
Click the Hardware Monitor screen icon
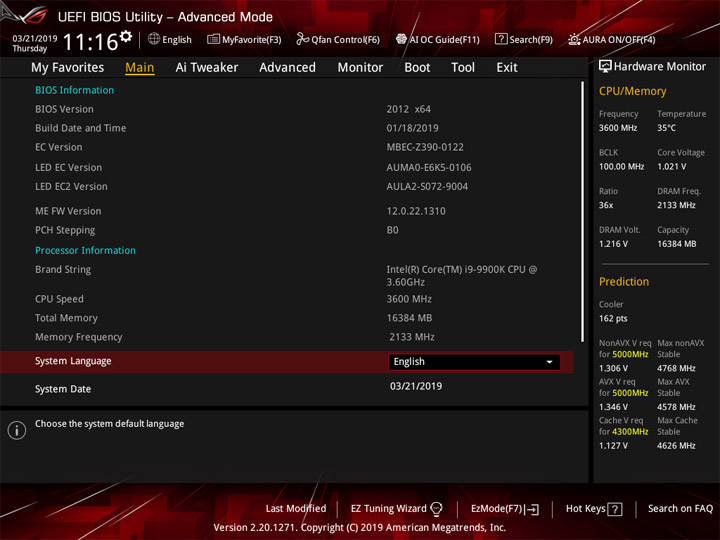tap(605, 67)
